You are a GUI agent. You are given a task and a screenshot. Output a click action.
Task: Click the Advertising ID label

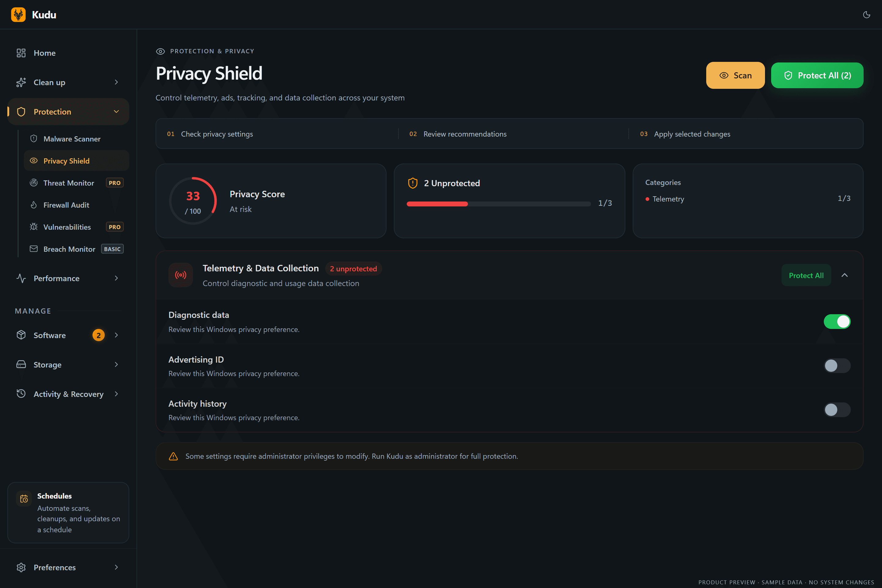(x=196, y=359)
